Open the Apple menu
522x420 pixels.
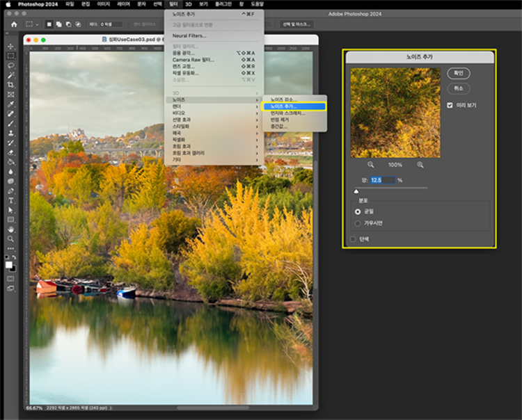8,4
